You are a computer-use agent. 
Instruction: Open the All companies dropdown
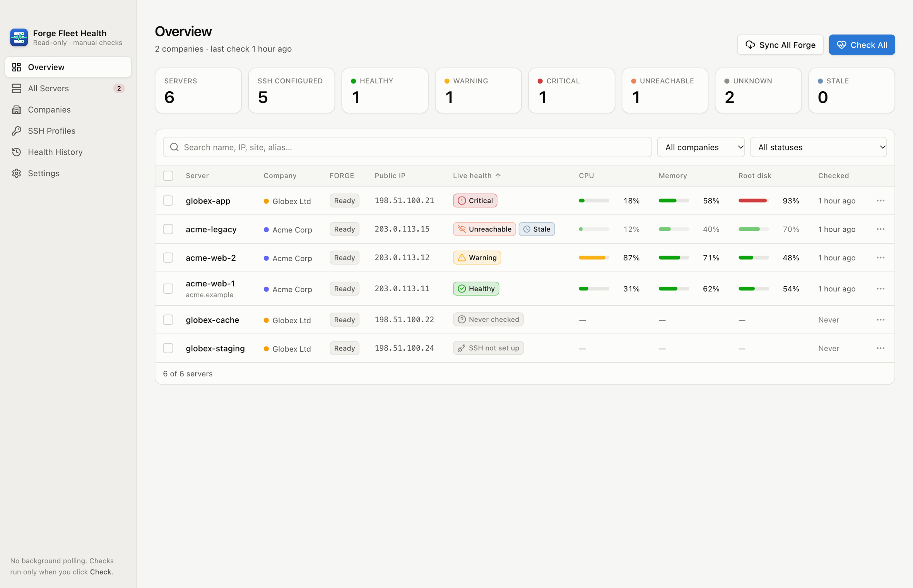(701, 147)
